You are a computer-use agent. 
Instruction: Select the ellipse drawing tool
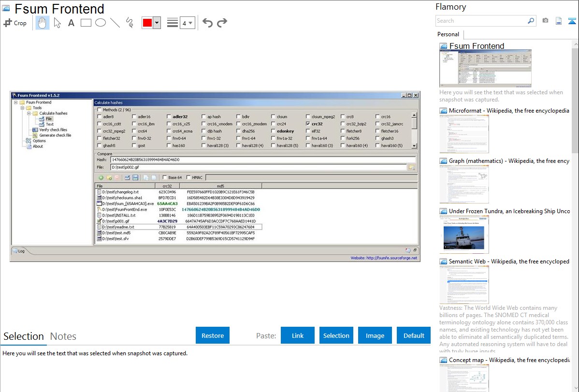tap(101, 23)
